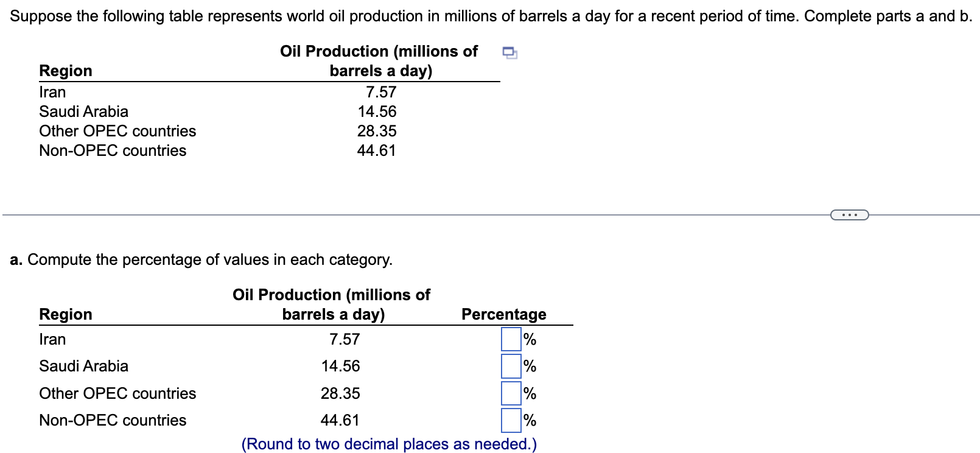Click the Region header in the top table
Screen dimensions: 980x453
point(66,71)
